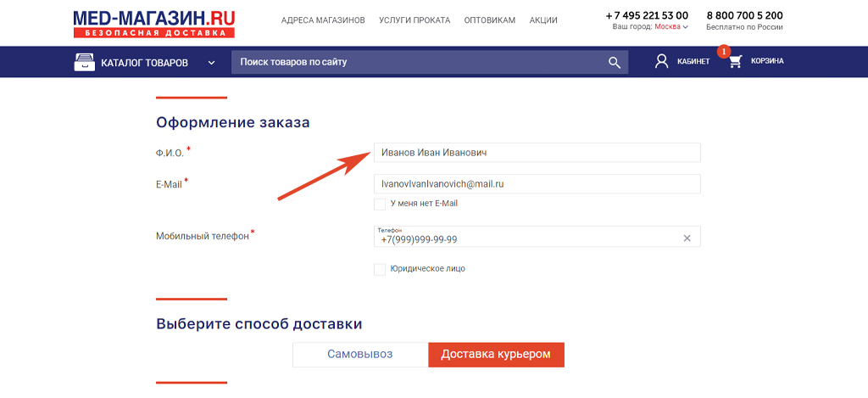868x398 pixels.
Task: Click the 'Выберите способ доставки' heading
Action: click(259, 323)
